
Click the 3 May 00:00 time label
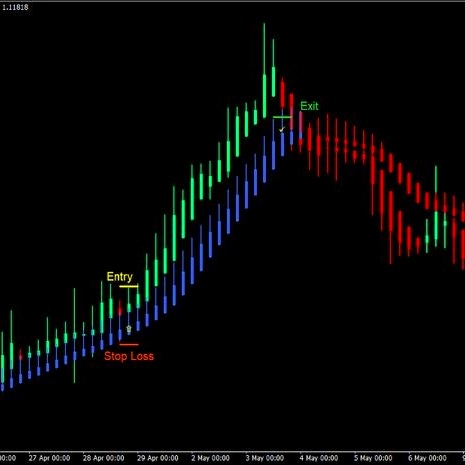point(265,458)
